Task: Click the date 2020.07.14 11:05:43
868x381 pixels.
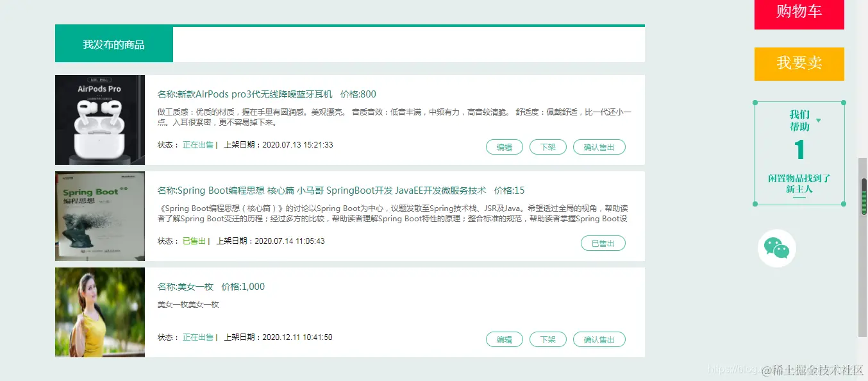Action: [290, 241]
